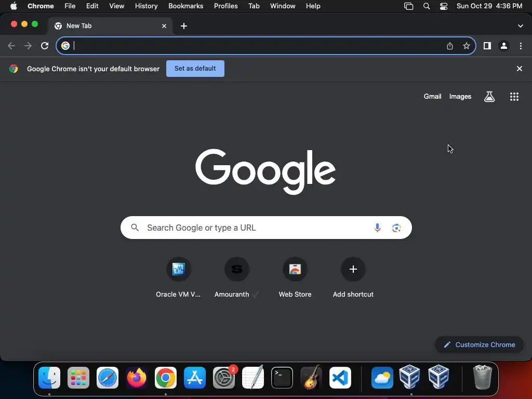Screen dimensions: 532x399
Task: Click the forward navigation arrow
Action: [28, 46]
